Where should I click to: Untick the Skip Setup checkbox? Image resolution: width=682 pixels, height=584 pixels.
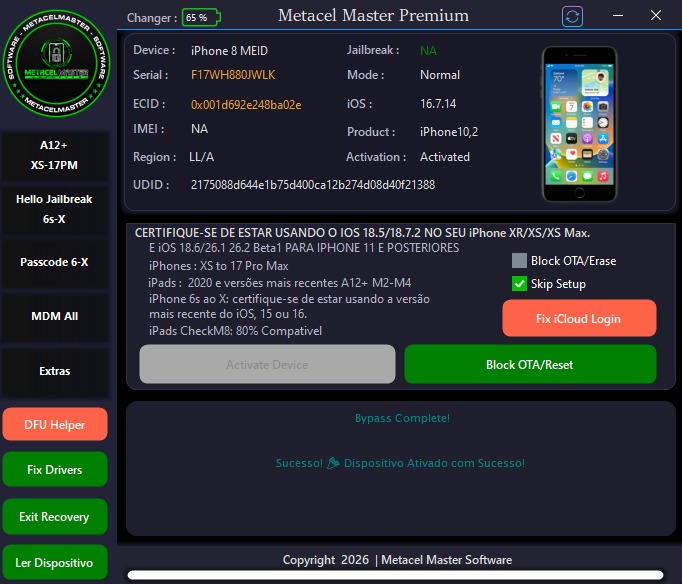point(519,284)
